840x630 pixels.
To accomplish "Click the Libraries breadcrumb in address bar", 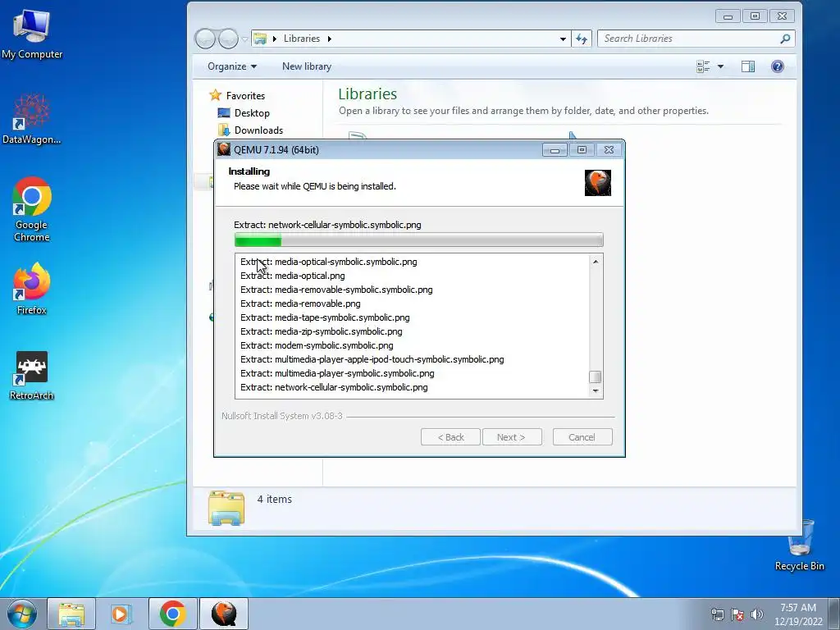I will (302, 39).
